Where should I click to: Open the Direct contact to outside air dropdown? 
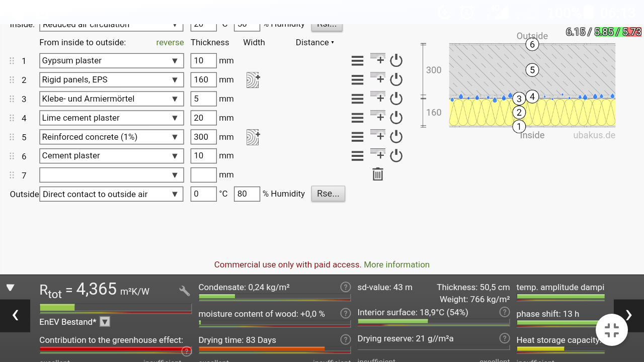pyautogui.click(x=111, y=194)
